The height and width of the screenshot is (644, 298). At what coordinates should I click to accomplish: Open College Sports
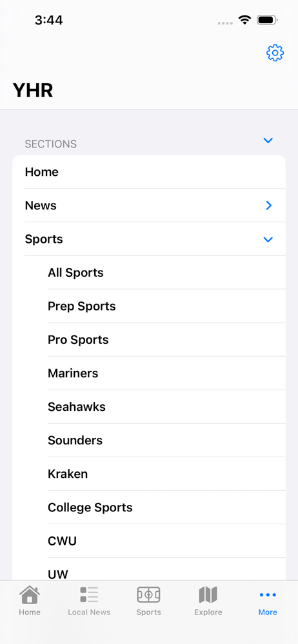(x=166, y=507)
